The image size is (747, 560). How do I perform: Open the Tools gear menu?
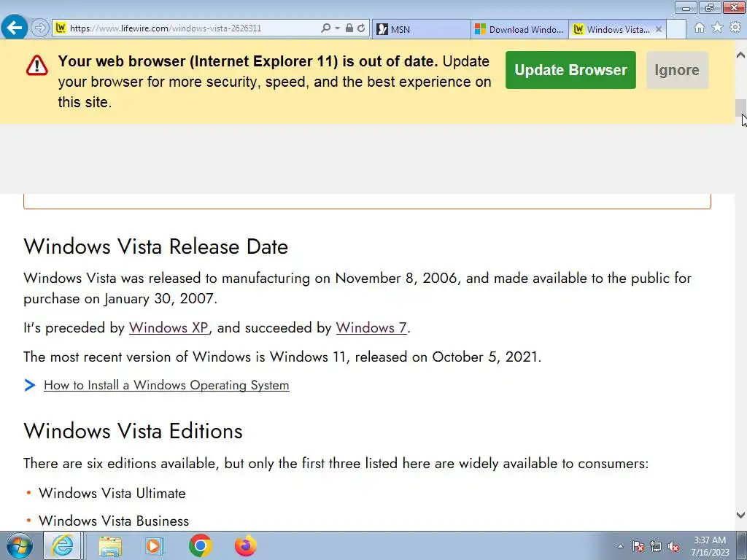(735, 28)
